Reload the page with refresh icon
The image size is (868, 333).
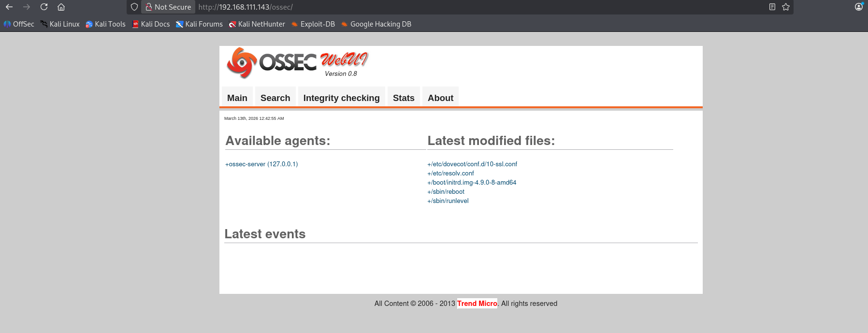[44, 7]
